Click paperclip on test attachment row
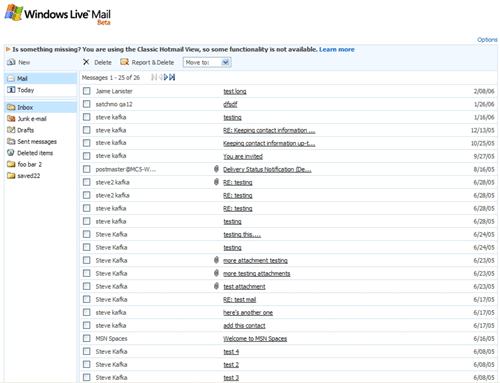Screen dimensions: 500x383 tap(216, 286)
